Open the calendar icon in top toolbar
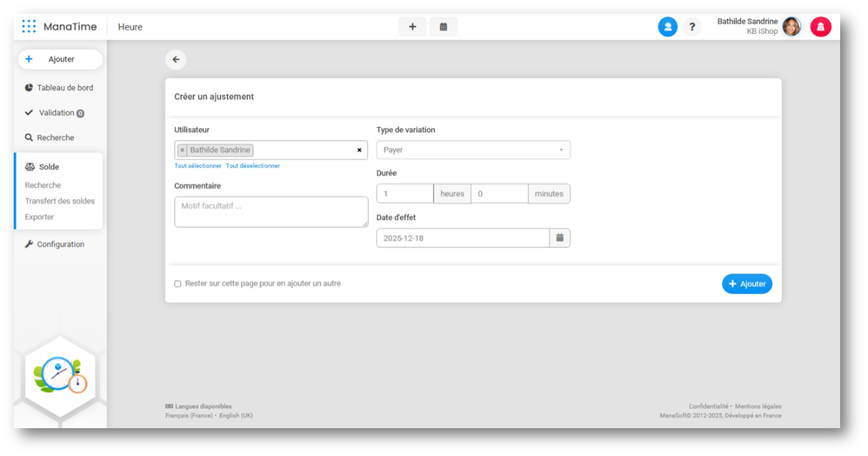Screen dimensions: 868x456 443,27
